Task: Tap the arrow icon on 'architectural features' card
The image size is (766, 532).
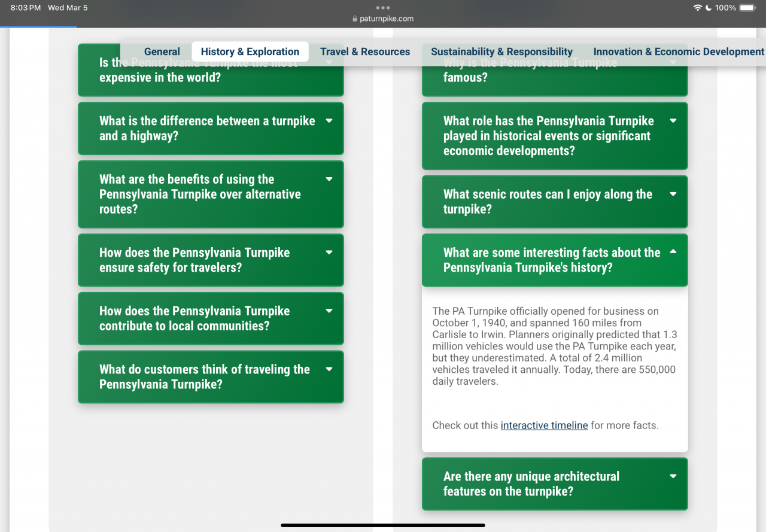Action: click(673, 476)
